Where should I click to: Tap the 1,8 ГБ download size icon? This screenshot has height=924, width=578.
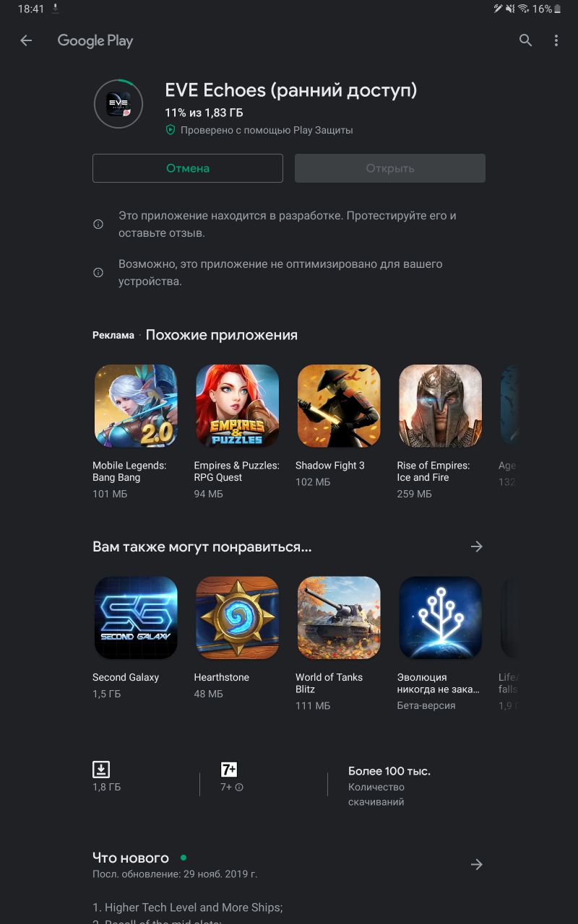coord(101,769)
